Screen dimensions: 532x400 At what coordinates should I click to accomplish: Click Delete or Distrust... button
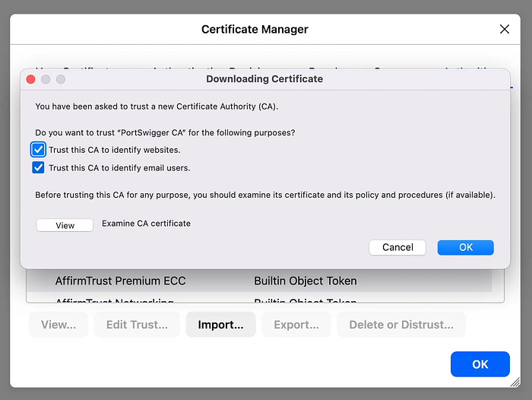(401, 324)
